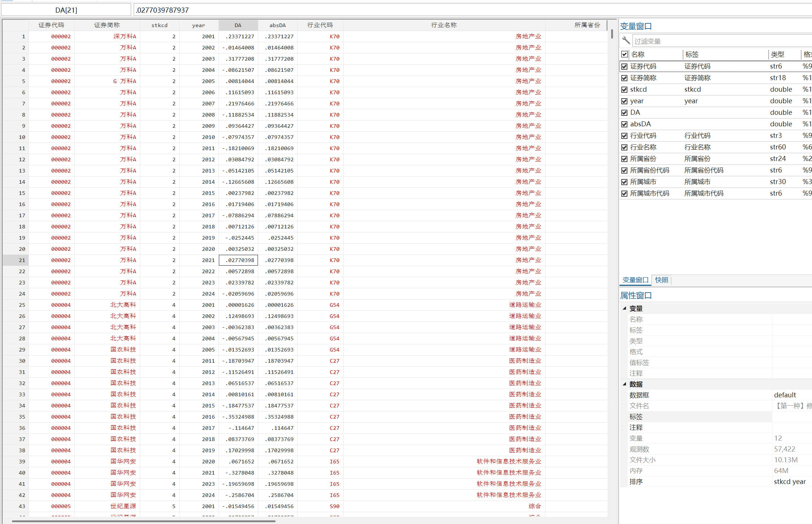812x524 pixels.
Task: Toggle the select-all checkbox in variables header
Action: point(625,54)
